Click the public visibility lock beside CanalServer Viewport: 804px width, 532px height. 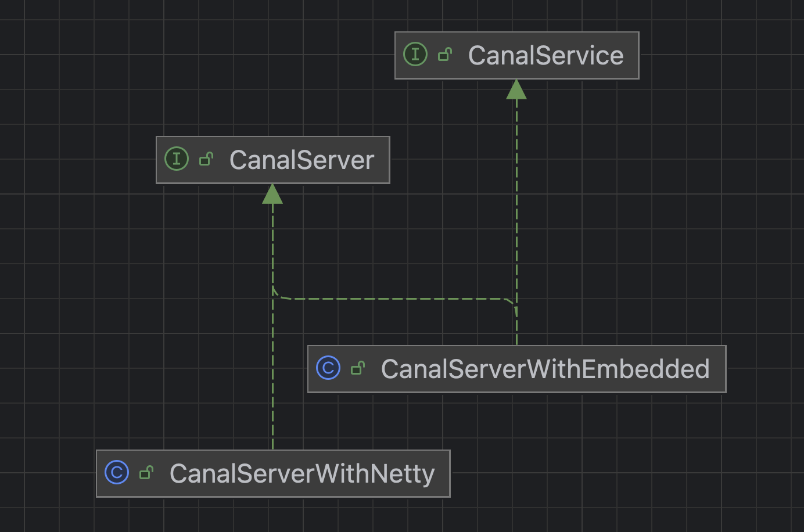tap(206, 159)
